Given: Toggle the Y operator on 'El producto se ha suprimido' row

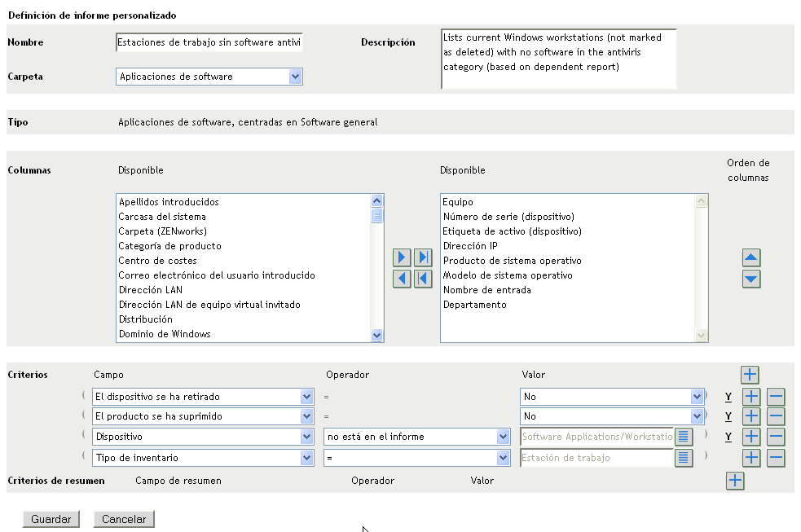Looking at the screenshot, I should click(728, 417).
